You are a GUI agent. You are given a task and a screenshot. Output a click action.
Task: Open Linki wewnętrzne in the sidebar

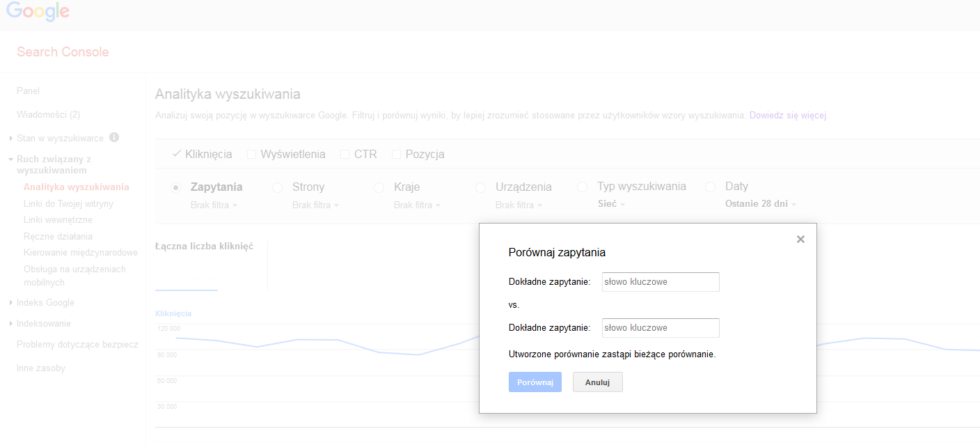pos(58,220)
